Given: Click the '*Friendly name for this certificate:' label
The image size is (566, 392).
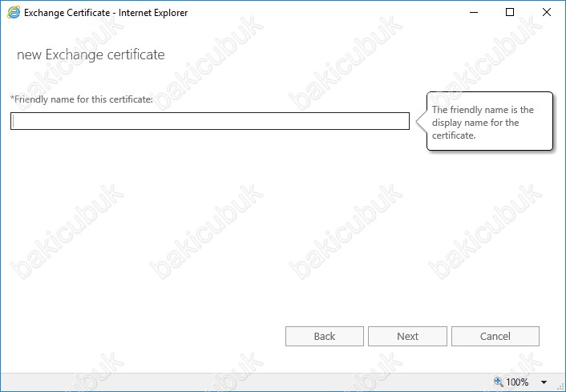Looking at the screenshot, I should coord(82,99).
